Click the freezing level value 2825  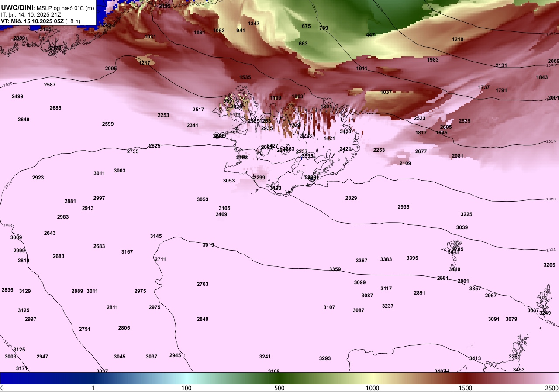155,146
